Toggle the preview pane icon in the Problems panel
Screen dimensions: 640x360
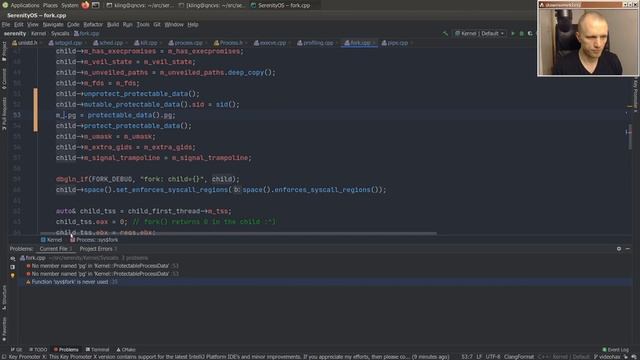(13, 267)
